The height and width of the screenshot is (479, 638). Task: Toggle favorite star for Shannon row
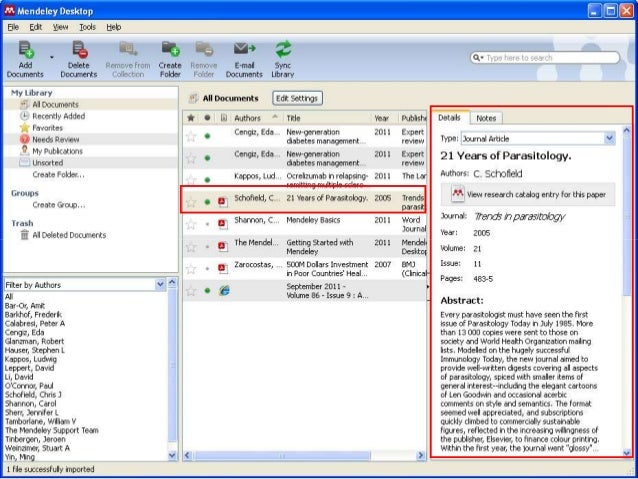pos(191,224)
